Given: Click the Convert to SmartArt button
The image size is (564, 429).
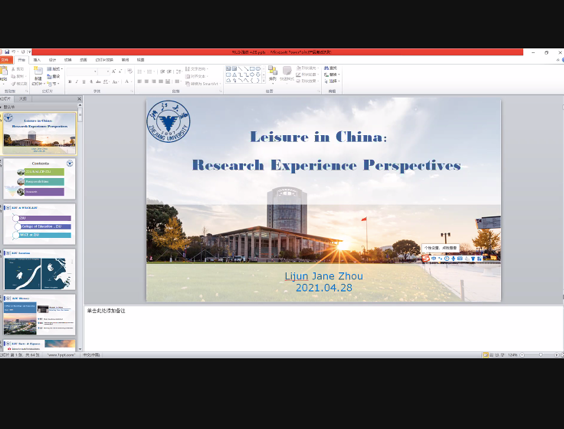Looking at the screenshot, I should pos(202,83).
